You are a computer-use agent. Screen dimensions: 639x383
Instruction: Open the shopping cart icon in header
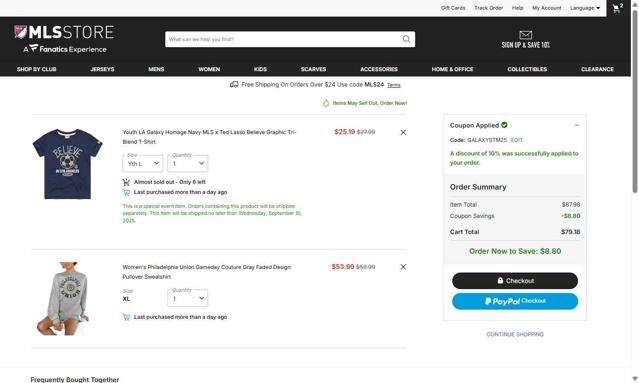tap(618, 8)
